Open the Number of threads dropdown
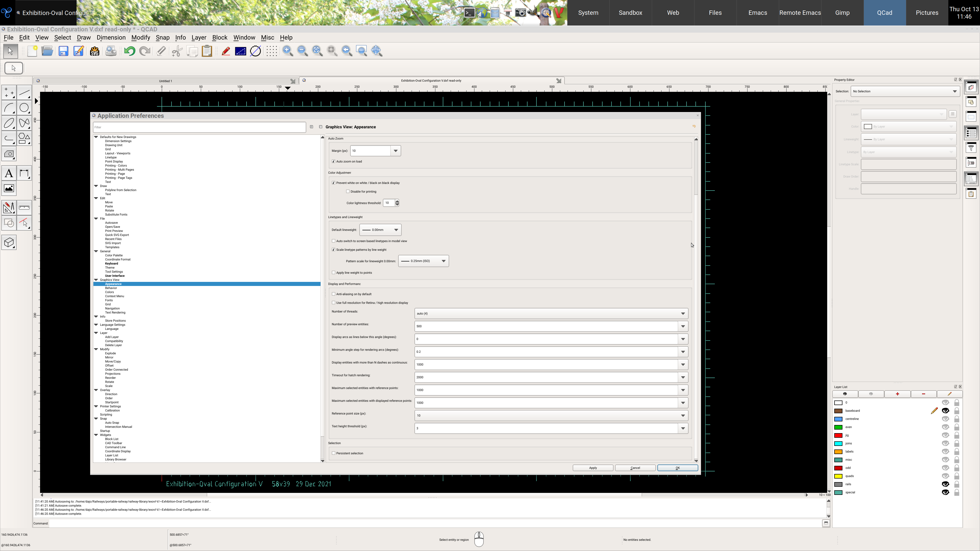The image size is (980, 551). [x=550, y=313]
